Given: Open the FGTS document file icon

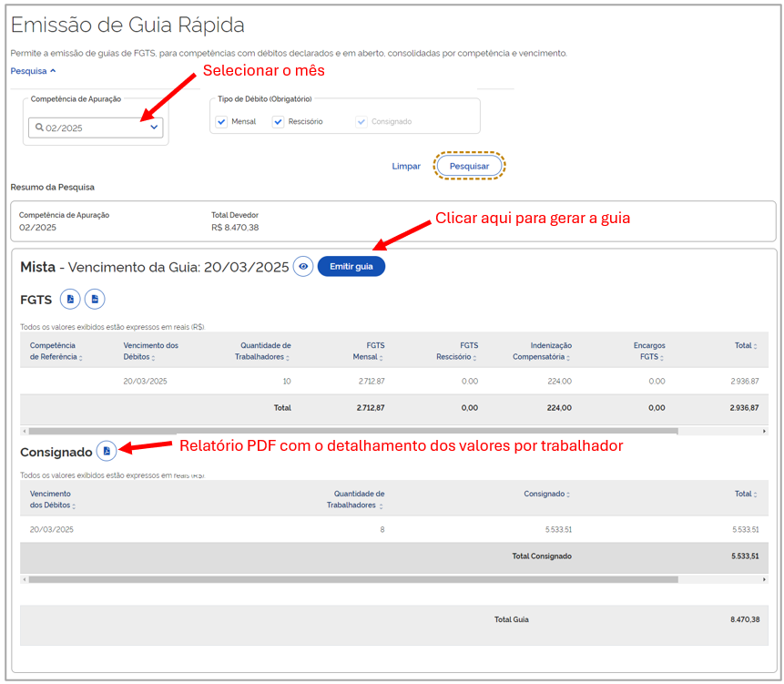Looking at the screenshot, I should click(x=95, y=299).
